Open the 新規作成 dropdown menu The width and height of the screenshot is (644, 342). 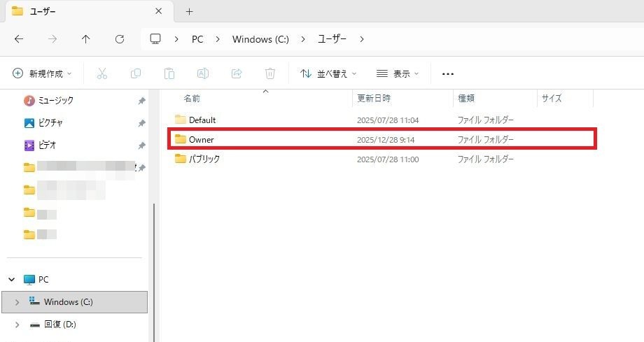(43, 73)
